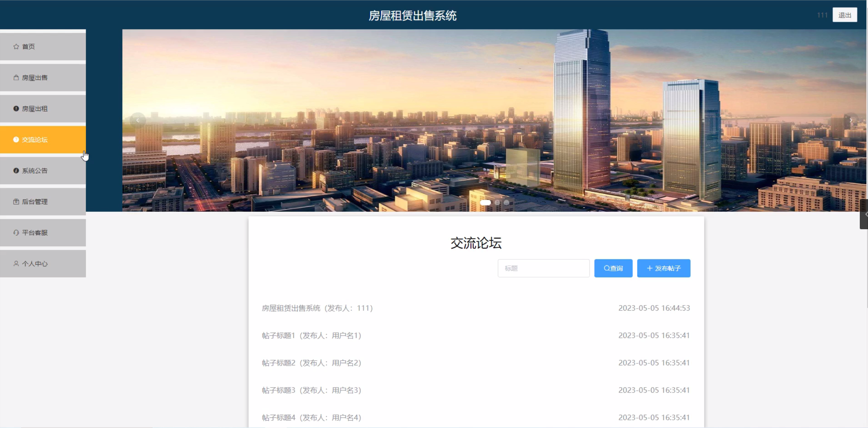This screenshot has height=428, width=868.
Task: Click the star icon beside 首页
Action: (x=16, y=47)
